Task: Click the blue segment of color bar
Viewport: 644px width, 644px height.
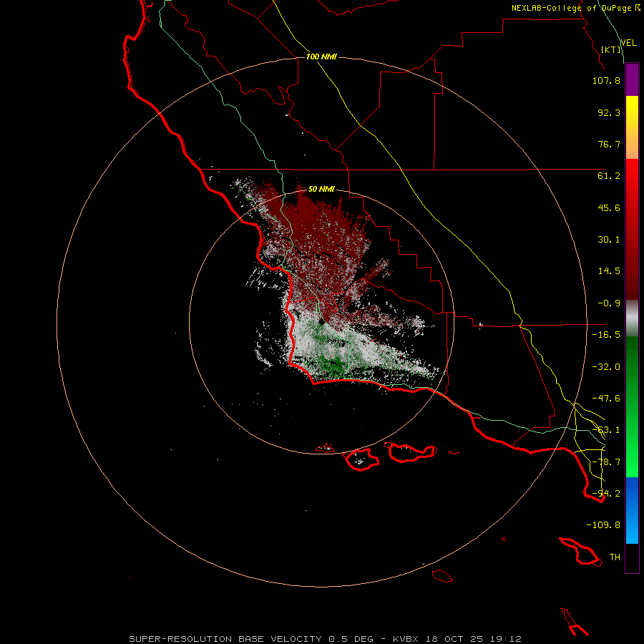Action: coord(632,510)
